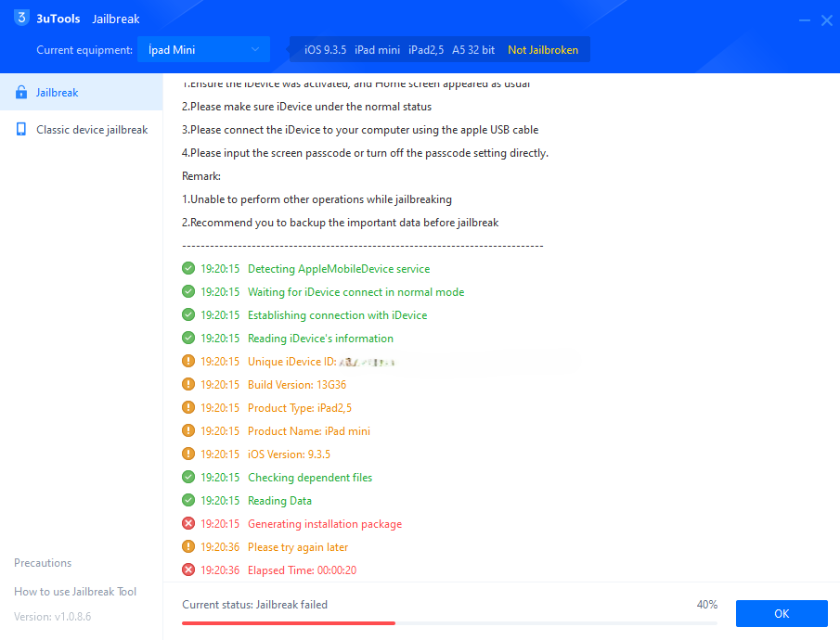Click the iPad2,5 label in header info
This screenshot has height=640, width=840.
(426, 50)
